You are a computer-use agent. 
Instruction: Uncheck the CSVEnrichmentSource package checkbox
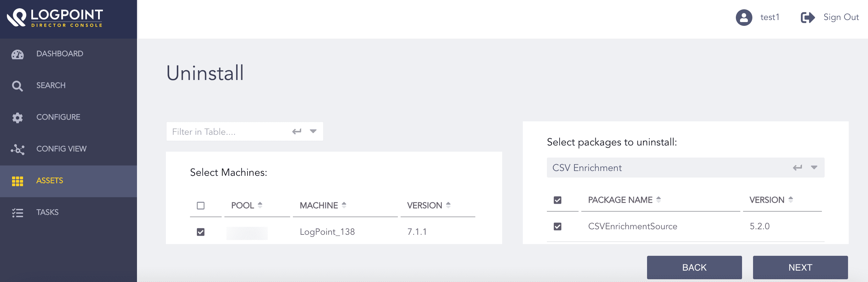point(558,226)
